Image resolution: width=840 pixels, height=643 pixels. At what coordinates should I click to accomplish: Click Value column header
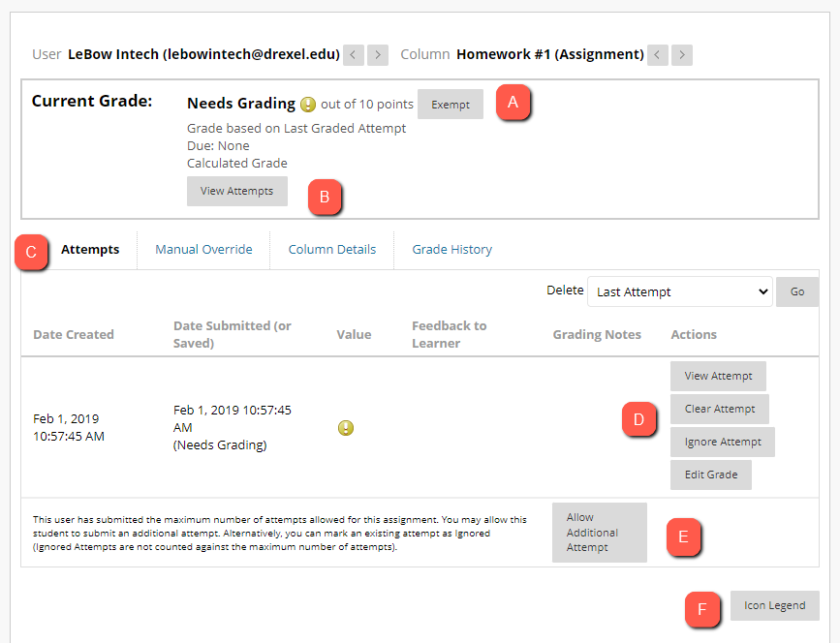click(x=354, y=335)
